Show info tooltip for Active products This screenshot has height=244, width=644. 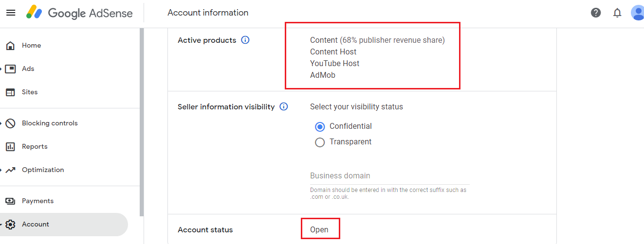pos(245,40)
